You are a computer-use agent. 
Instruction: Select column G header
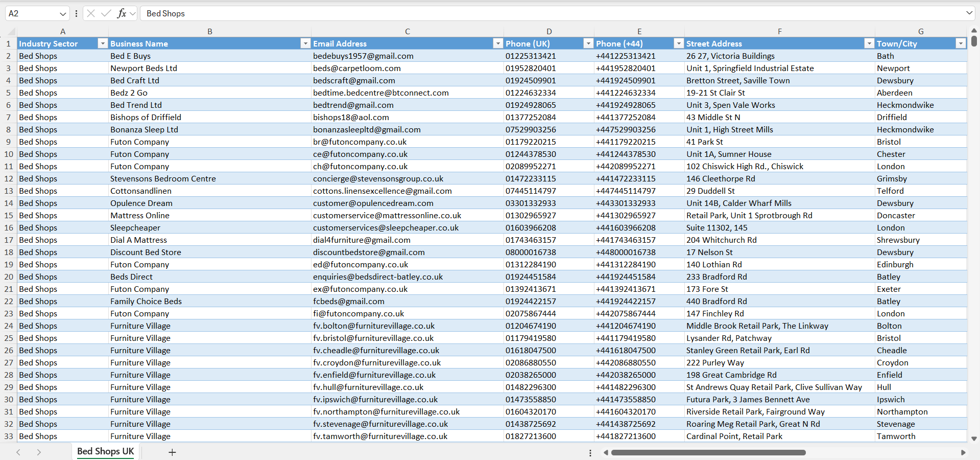pyautogui.click(x=921, y=31)
